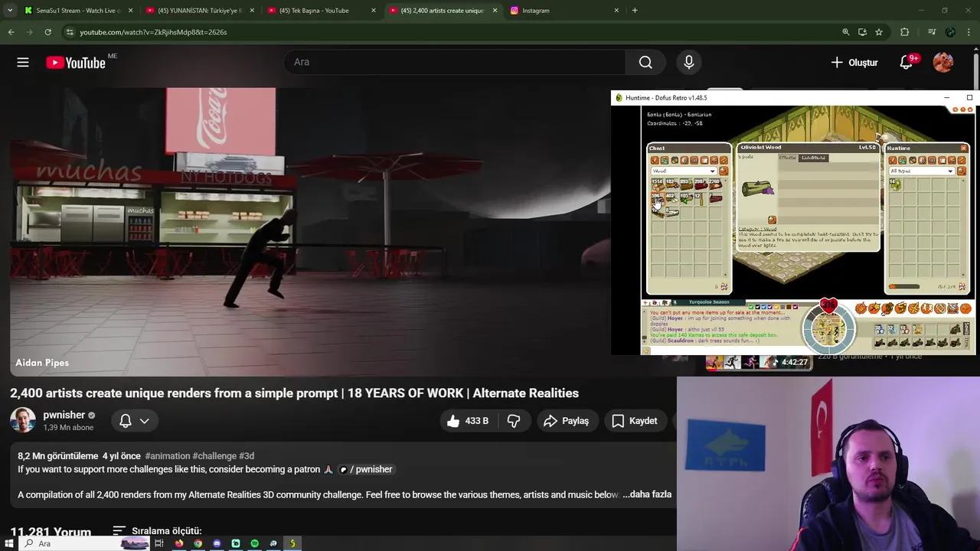The width and height of the screenshot is (980, 551).
Task: Click the YouTube search field Ara
Action: 455,62
